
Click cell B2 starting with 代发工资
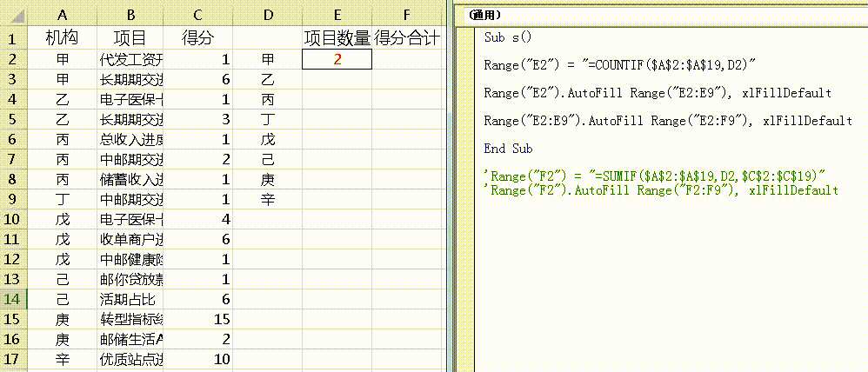130,59
